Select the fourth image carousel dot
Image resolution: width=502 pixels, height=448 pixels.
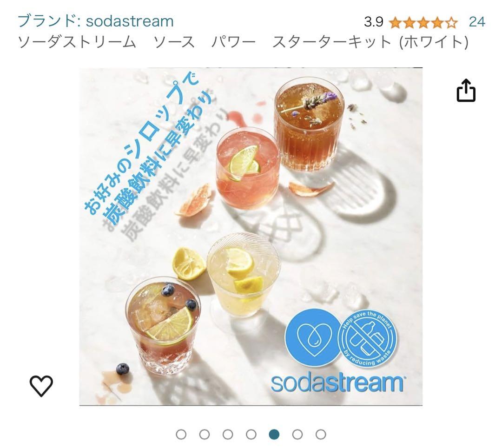[x=251, y=435]
